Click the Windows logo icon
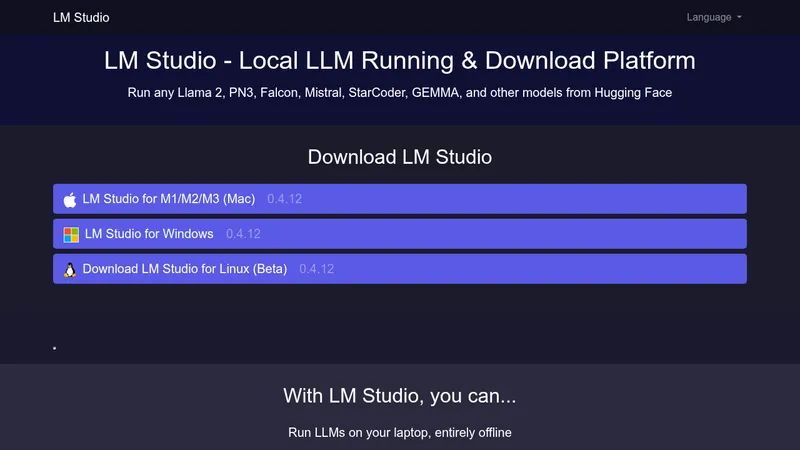 [71, 235]
